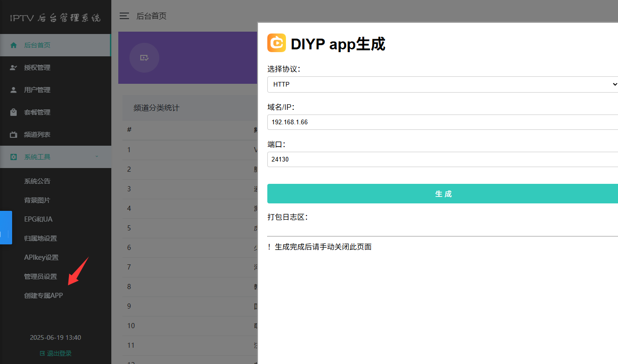Click 系统工具 menu heading
618x364 pixels.
pos(55,157)
